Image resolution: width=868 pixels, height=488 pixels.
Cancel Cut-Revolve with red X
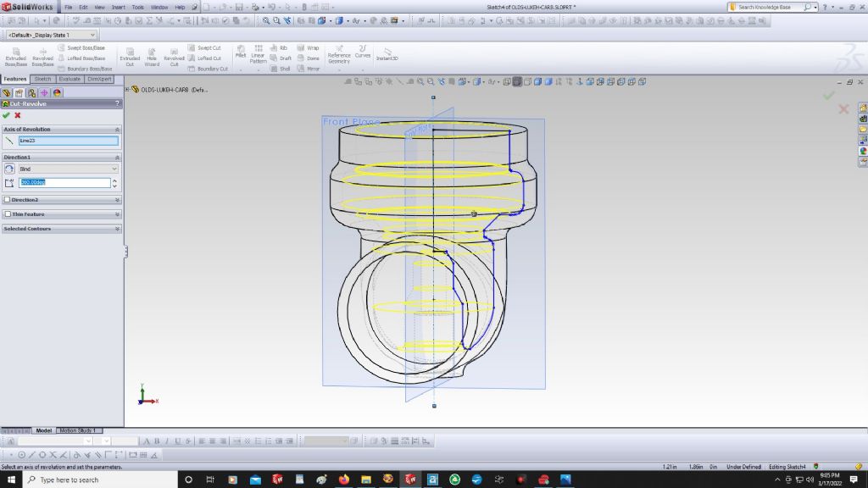coord(17,115)
